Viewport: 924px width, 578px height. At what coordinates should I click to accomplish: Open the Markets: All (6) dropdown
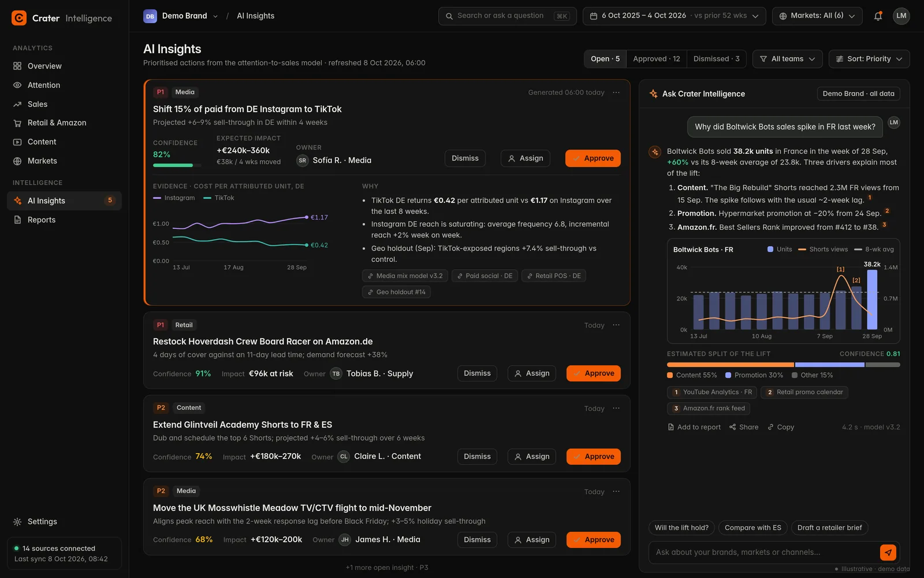point(817,16)
